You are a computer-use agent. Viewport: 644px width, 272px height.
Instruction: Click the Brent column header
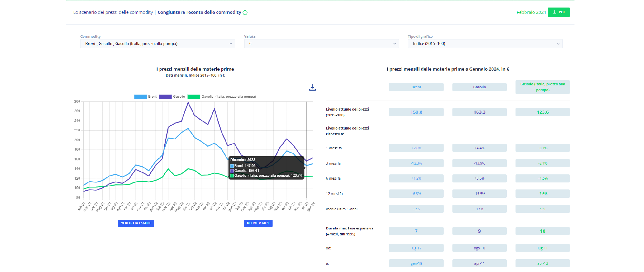tap(416, 87)
